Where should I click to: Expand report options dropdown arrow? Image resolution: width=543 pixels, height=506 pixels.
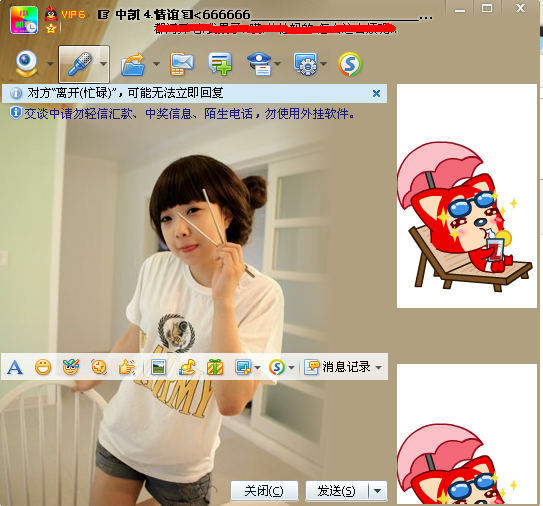click(x=278, y=64)
